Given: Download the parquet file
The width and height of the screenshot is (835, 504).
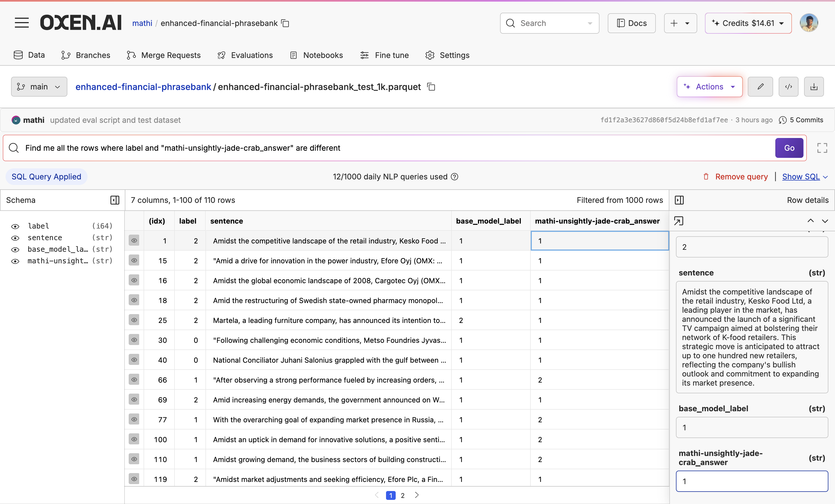Looking at the screenshot, I should (x=814, y=87).
